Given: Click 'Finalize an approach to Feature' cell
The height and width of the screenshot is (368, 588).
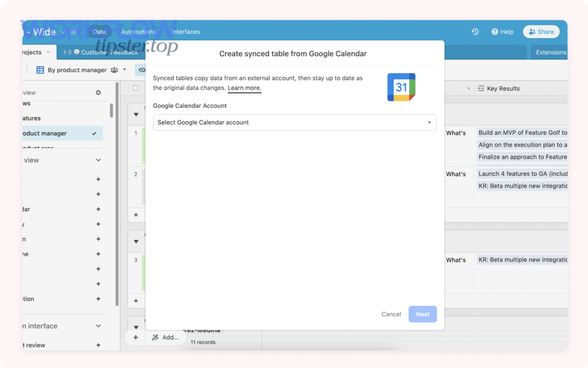Looking at the screenshot, I should click(522, 157).
